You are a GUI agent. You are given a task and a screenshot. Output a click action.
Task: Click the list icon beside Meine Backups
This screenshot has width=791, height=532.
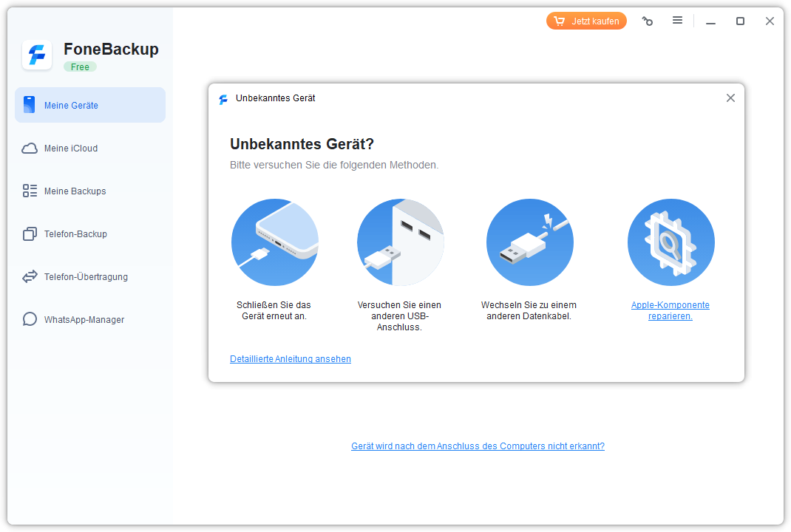pos(30,191)
